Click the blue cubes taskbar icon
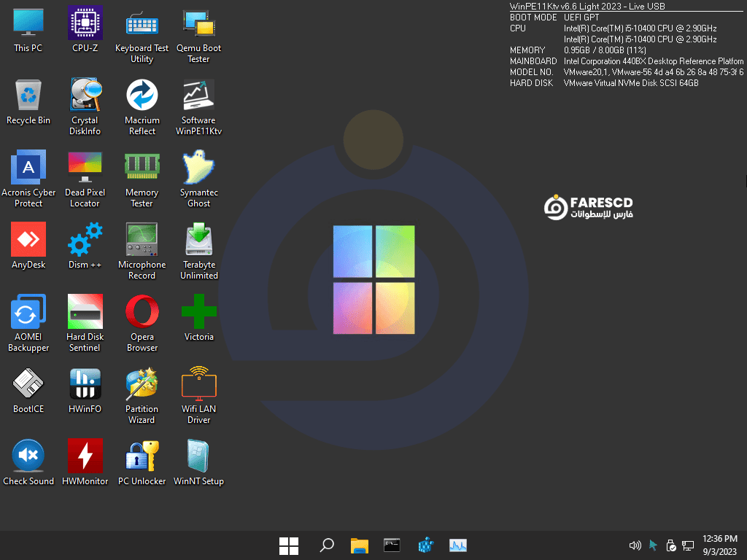This screenshot has width=747, height=560. tap(425, 545)
